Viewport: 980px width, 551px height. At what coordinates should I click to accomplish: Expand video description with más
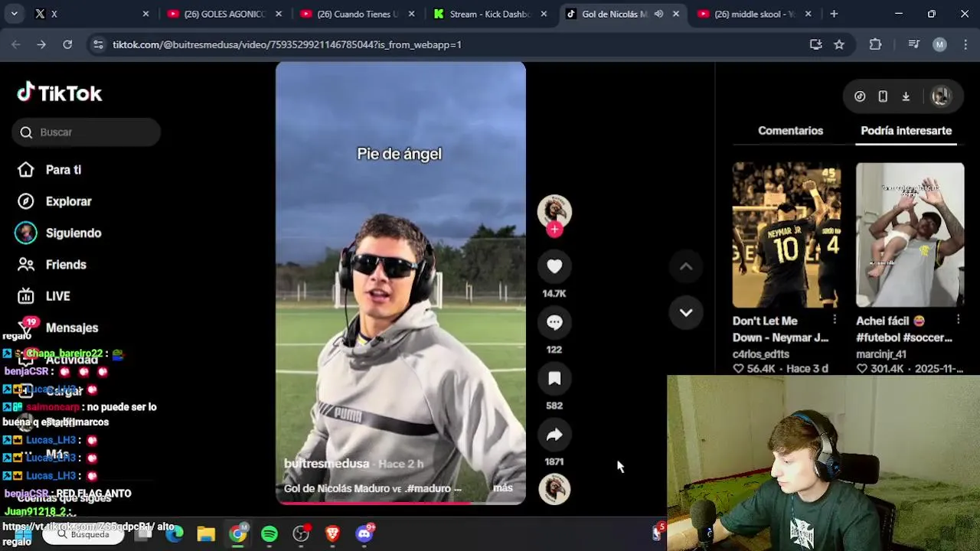click(x=503, y=488)
